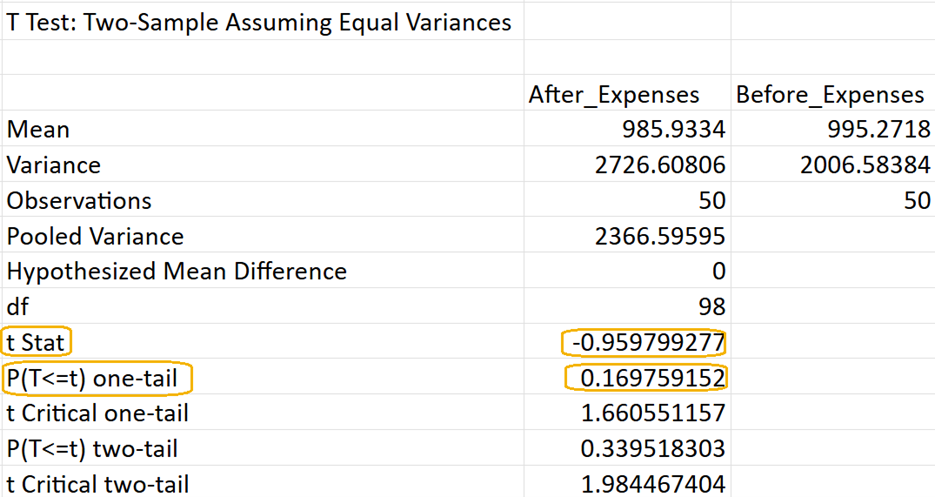The height and width of the screenshot is (497, 935).
Task: Click the two-tail p-value 0.339518303
Action: pyautogui.click(x=653, y=449)
